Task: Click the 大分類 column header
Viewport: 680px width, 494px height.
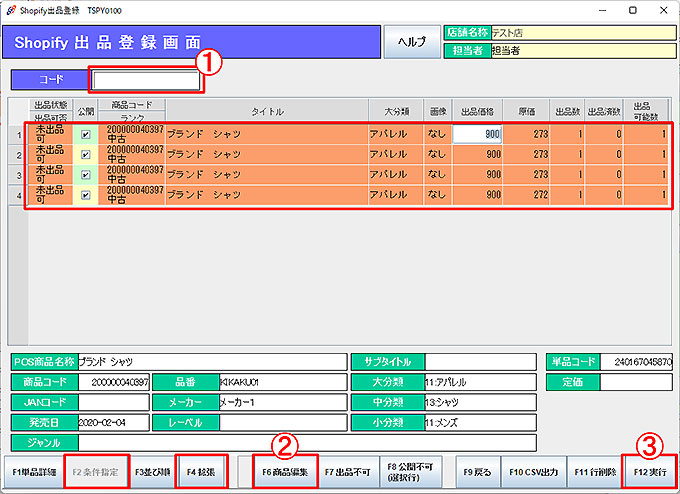Action: click(x=396, y=111)
